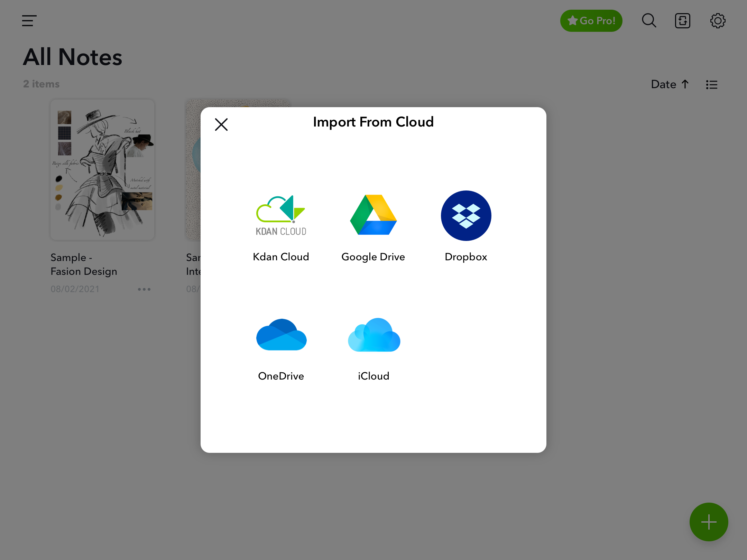Open the sidebar hamburger menu

pos(29,21)
